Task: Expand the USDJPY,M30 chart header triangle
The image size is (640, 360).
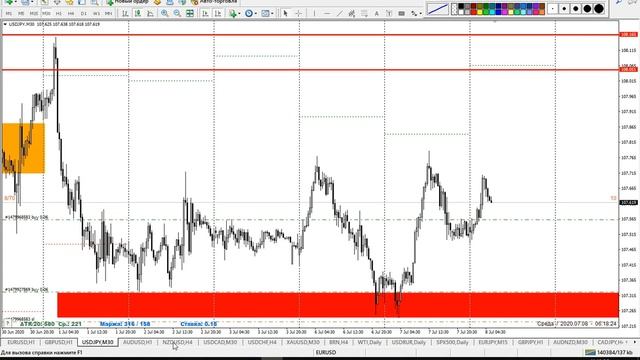Action: coord(5,24)
